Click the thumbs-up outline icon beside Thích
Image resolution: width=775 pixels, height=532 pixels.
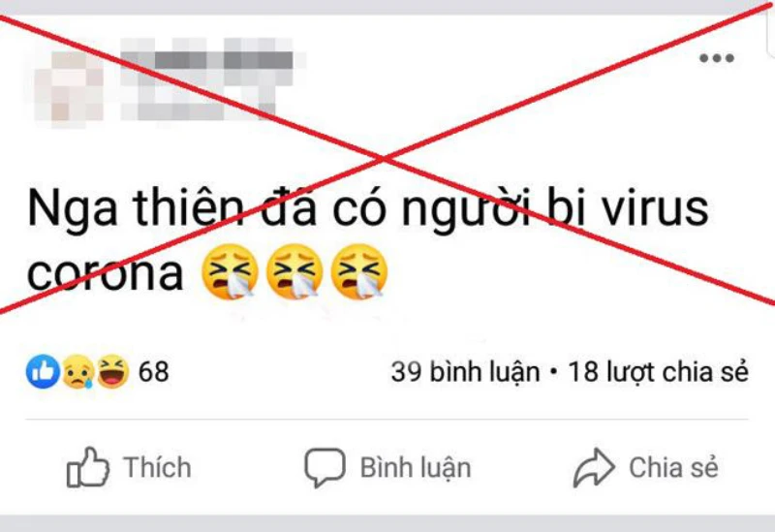click(x=88, y=467)
